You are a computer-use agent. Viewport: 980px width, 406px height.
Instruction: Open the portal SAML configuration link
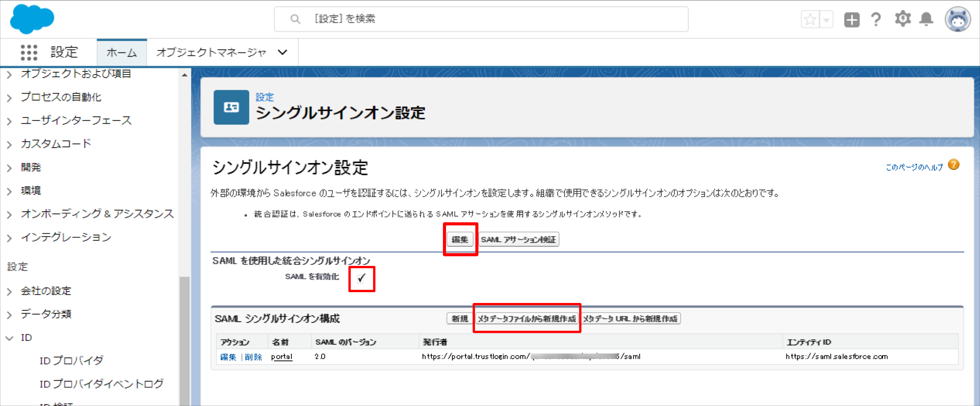tap(282, 357)
